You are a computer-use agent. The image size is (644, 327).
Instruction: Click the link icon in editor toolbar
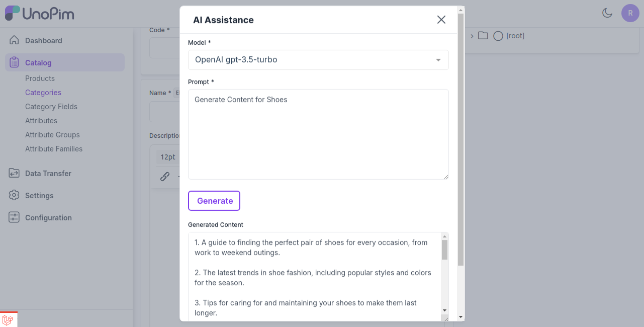pyautogui.click(x=165, y=177)
